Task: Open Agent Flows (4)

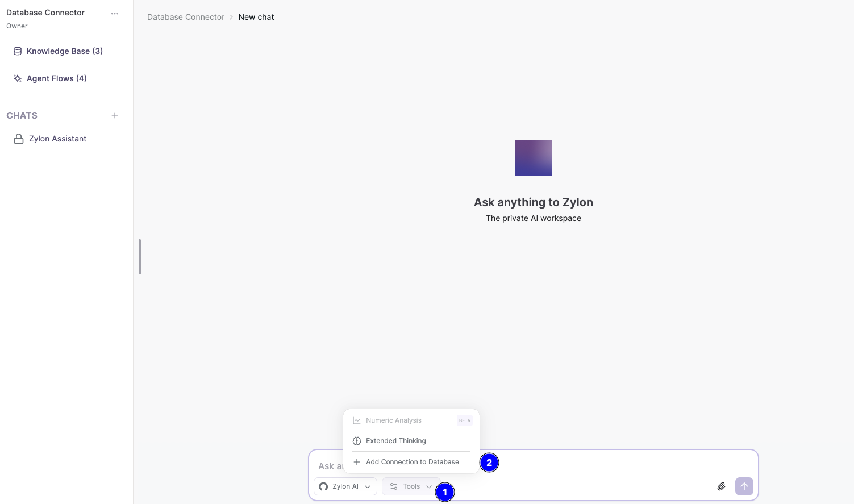Action: click(57, 78)
